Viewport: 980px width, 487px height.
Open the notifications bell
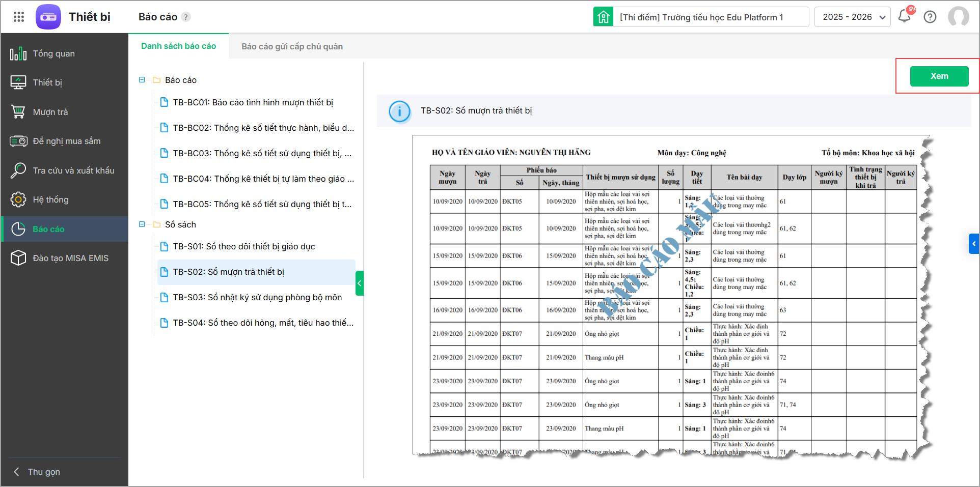click(x=905, y=16)
